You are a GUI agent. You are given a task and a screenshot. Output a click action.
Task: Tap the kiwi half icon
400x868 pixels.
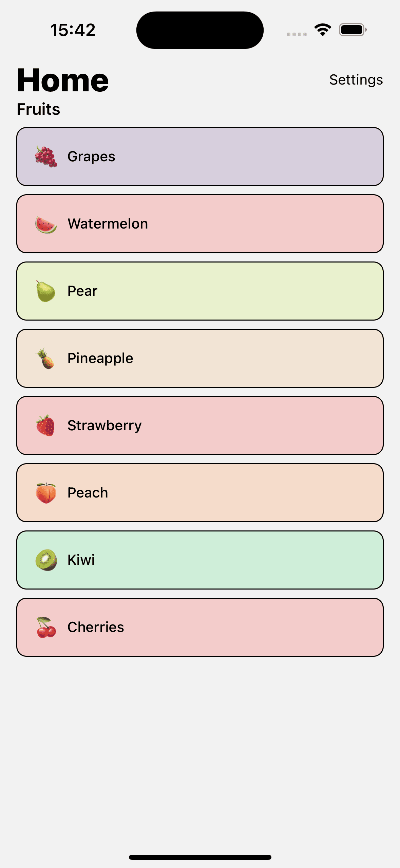pos(46,560)
